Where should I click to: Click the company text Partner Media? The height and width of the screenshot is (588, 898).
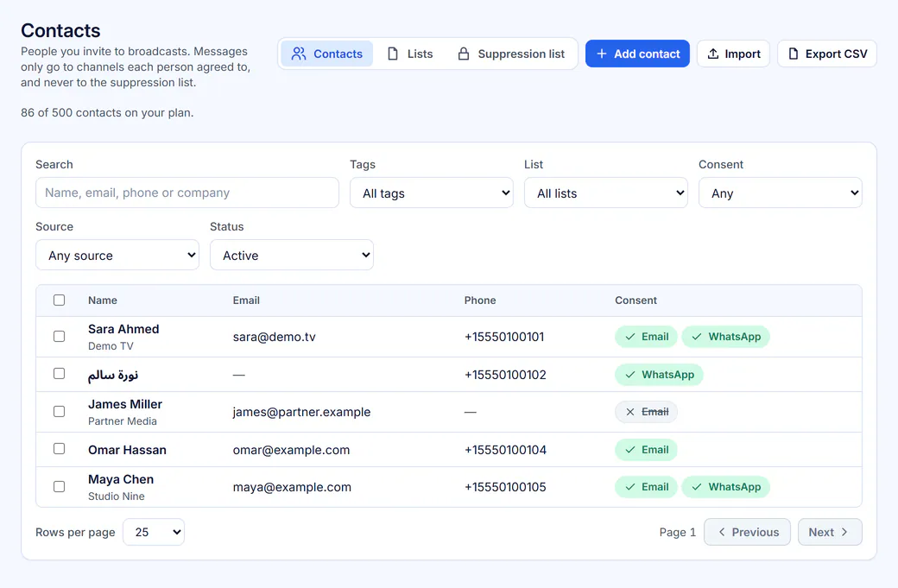123,420
